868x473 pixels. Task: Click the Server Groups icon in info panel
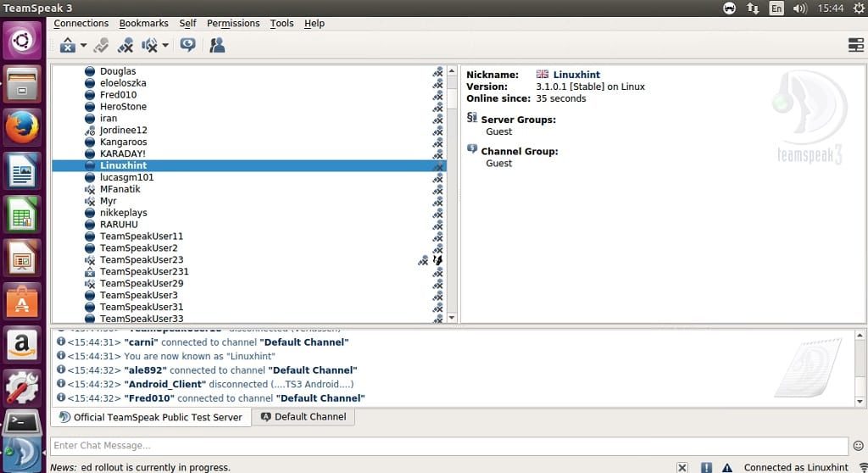click(x=471, y=118)
